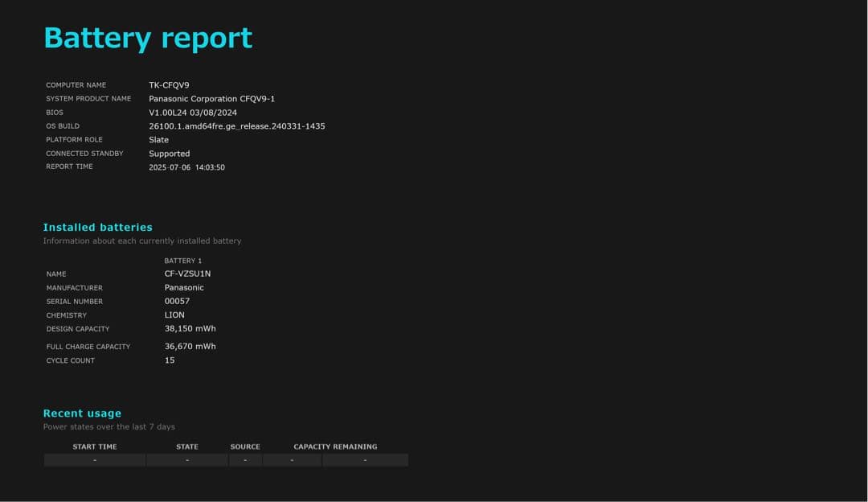Click the START TIME column header
Viewport: 868px width, 502px height.
pos(95,446)
